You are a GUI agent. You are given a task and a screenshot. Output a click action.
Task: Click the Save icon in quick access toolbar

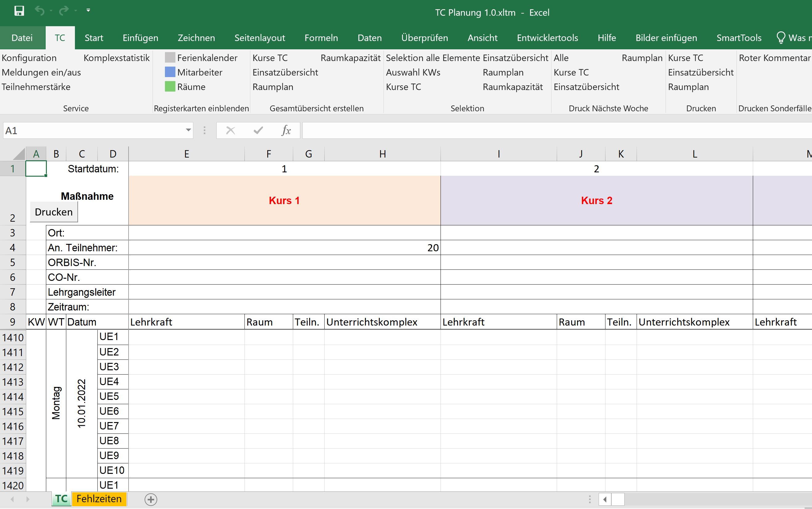(x=19, y=11)
